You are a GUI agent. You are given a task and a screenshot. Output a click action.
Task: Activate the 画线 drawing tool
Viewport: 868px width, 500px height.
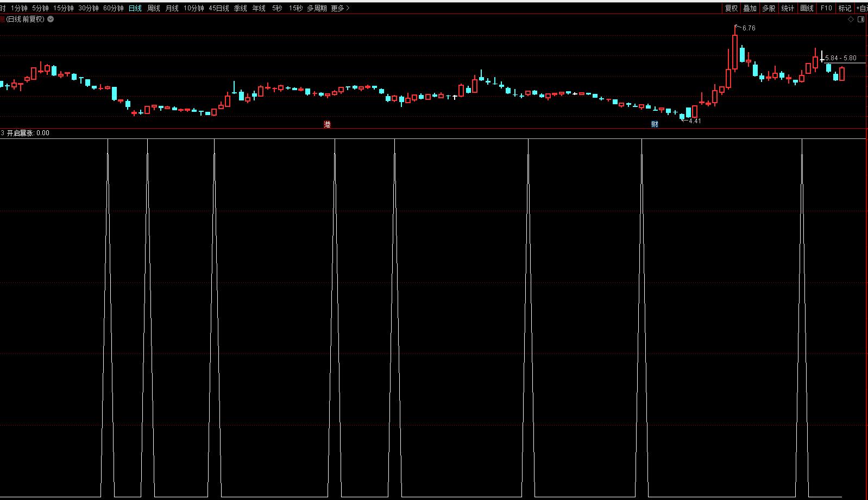coord(807,8)
